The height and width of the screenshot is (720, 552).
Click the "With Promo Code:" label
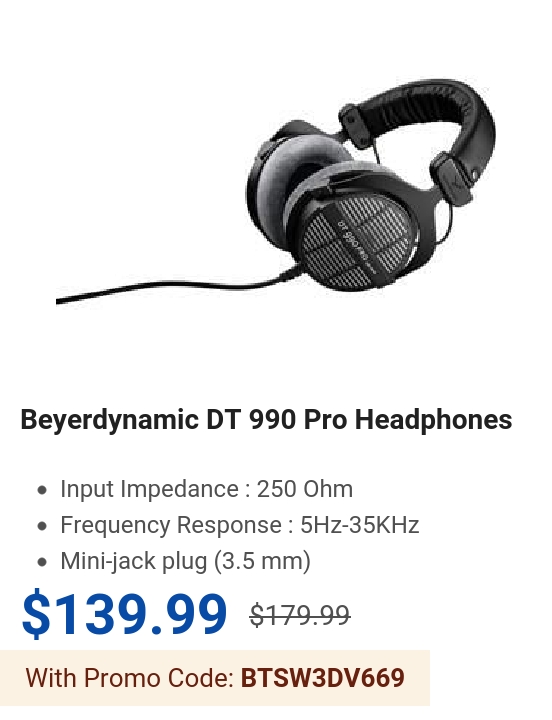[x=130, y=678]
